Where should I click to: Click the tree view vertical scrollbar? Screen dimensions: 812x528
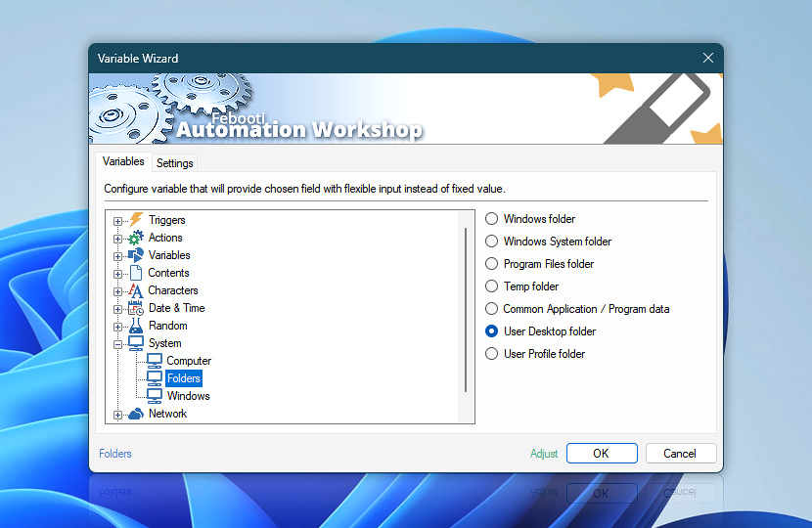click(x=466, y=310)
